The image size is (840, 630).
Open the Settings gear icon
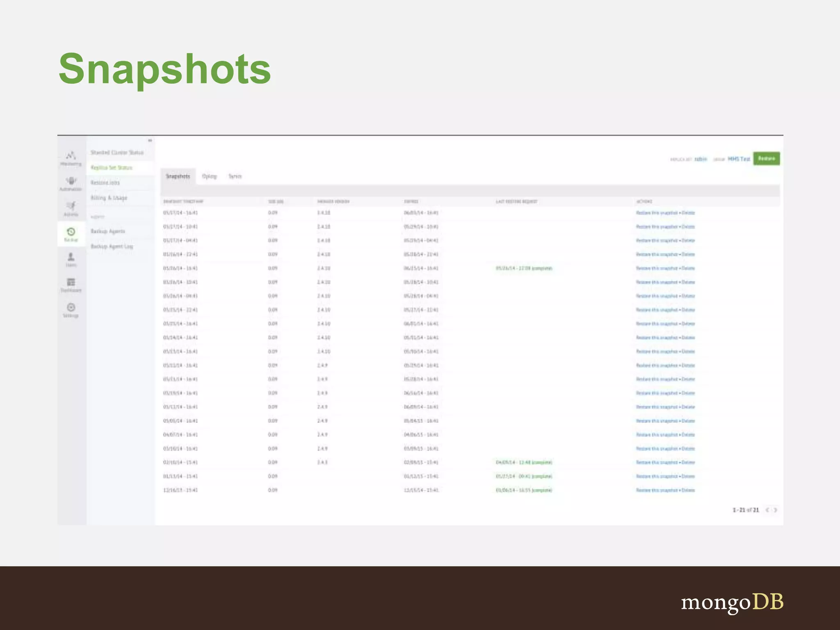pos(71,307)
